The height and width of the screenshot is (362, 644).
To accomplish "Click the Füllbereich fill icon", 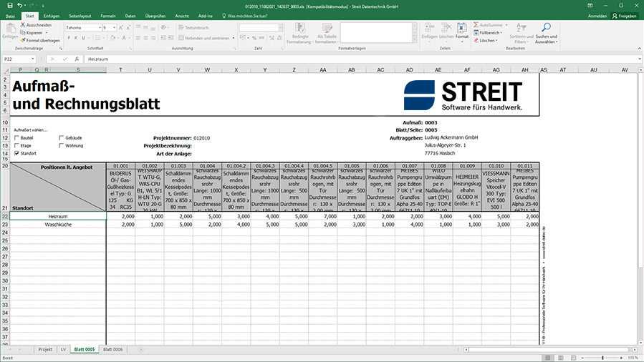I will click(476, 33).
